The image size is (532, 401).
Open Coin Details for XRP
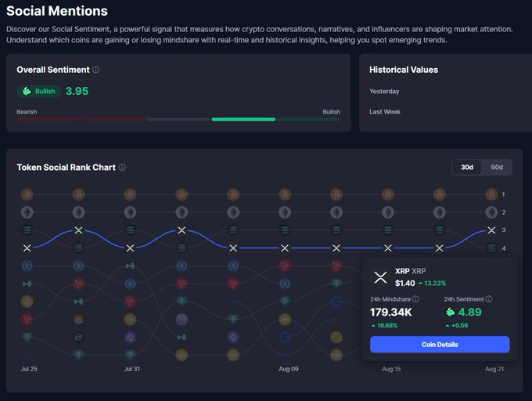(x=440, y=345)
